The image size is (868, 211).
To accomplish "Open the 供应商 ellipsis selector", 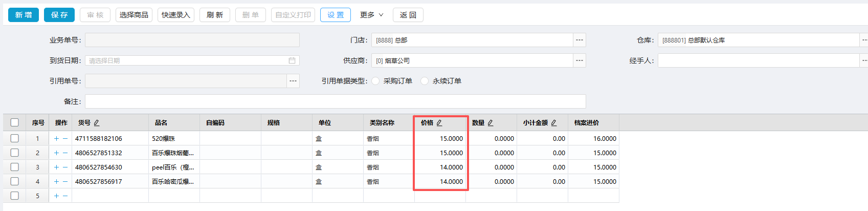I will [579, 60].
